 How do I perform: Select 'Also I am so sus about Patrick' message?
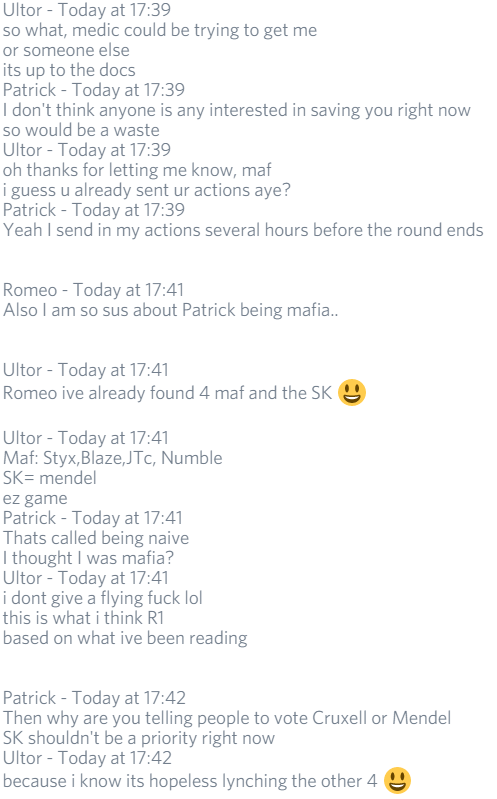click(x=170, y=310)
